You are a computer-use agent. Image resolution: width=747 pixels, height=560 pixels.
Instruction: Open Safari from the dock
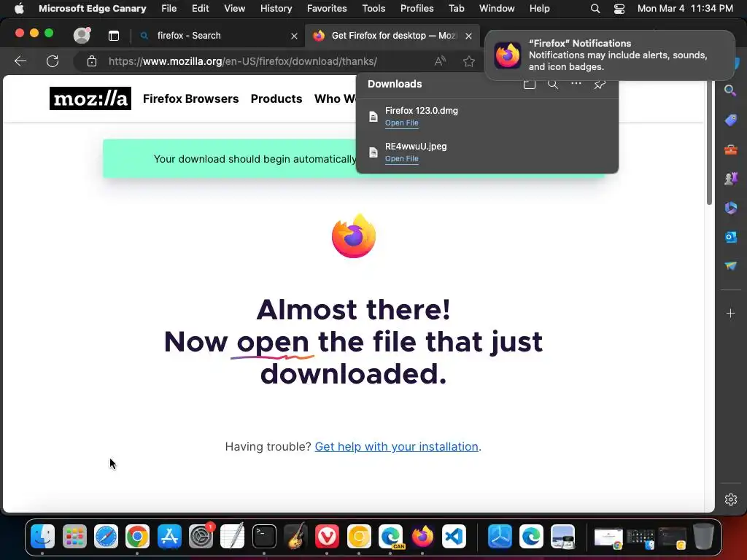pos(106,537)
